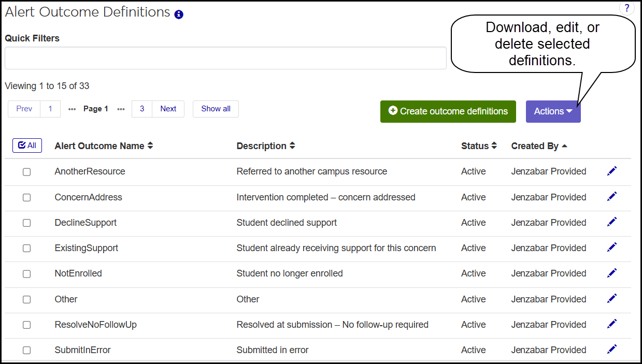The image size is (642, 364).
Task: Edit ConcernAddress with its pencil icon
Action: pyautogui.click(x=612, y=196)
